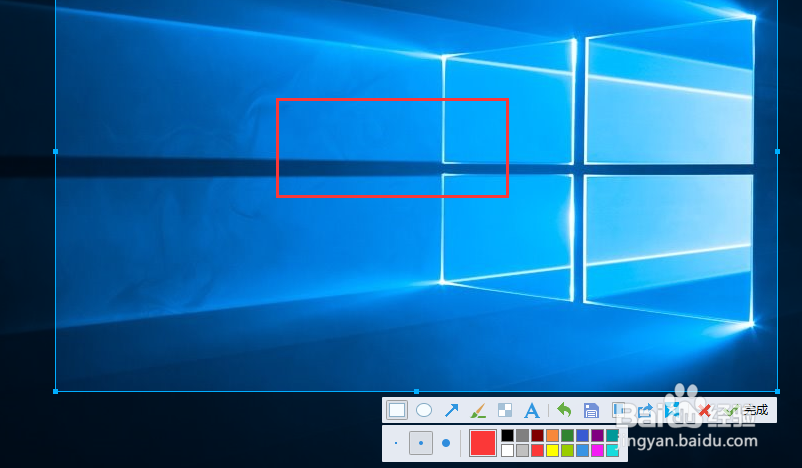Choose the large line thickness dot

click(x=446, y=443)
